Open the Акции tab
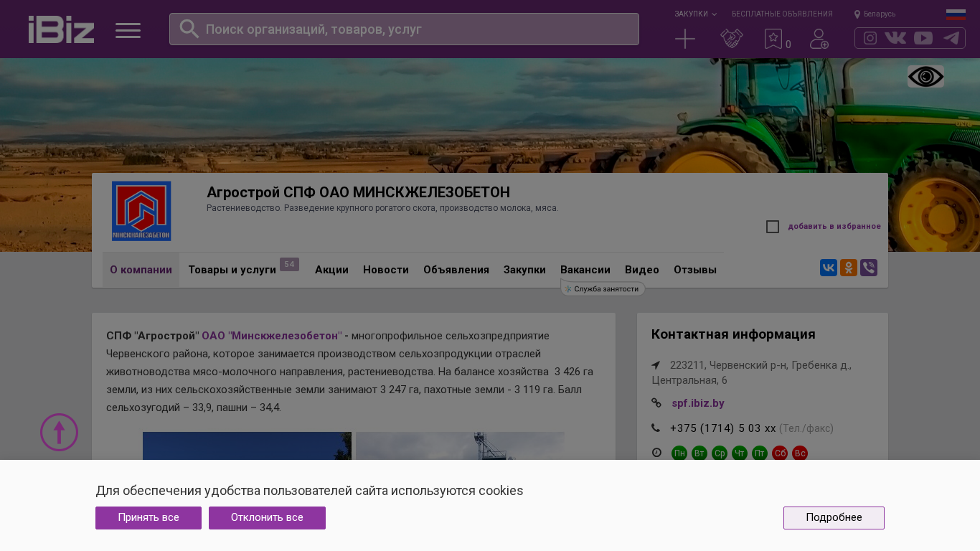This screenshot has width=980, height=551. tap(331, 270)
